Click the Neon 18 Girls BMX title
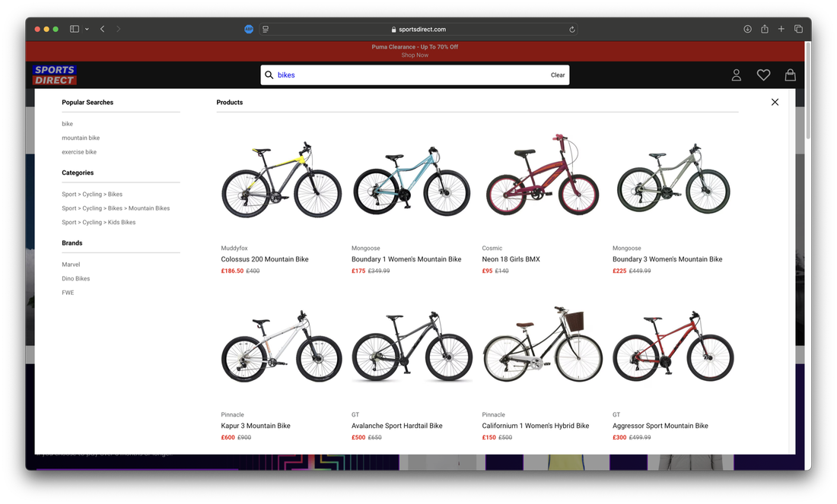This screenshot has width=837, height=504. click(511, 259)
